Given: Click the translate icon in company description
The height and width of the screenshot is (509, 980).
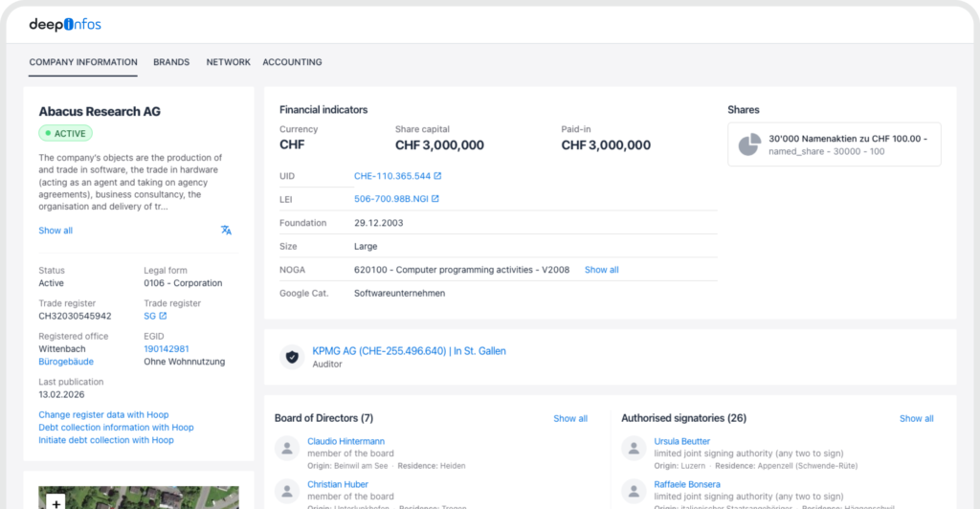Looking at the screenshot, I should 226,231.
